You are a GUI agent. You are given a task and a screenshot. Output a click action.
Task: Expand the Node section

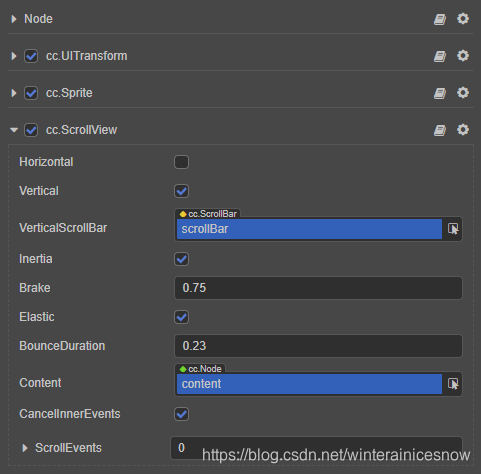pos(14,19)
